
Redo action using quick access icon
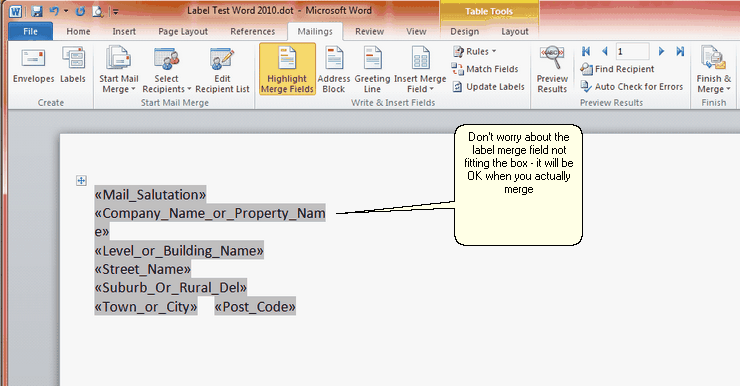80,11
